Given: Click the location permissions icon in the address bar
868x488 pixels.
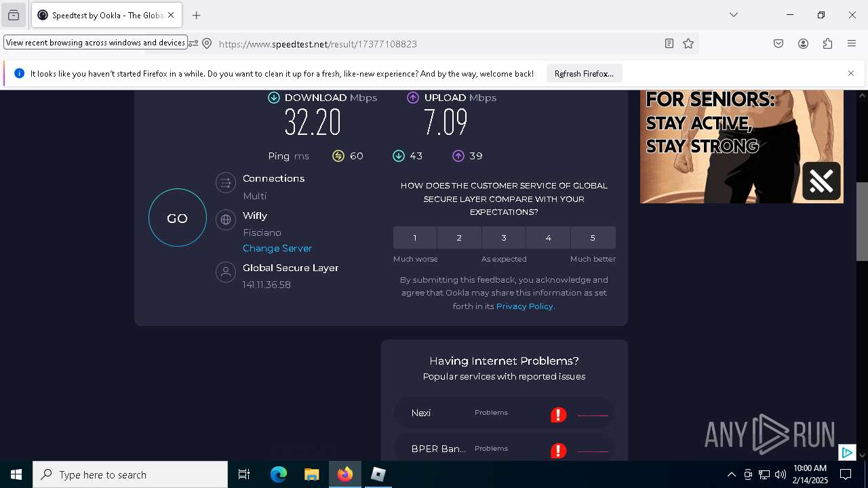Looking at the screenshot, I should coord(208,43).
